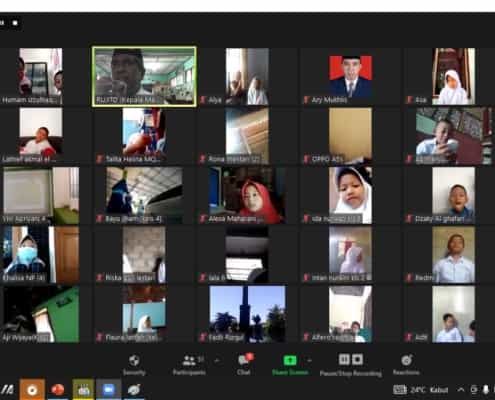Select the highlighted RUJITO speaker tile
495x400 pixels.
(x=144, y=77)
